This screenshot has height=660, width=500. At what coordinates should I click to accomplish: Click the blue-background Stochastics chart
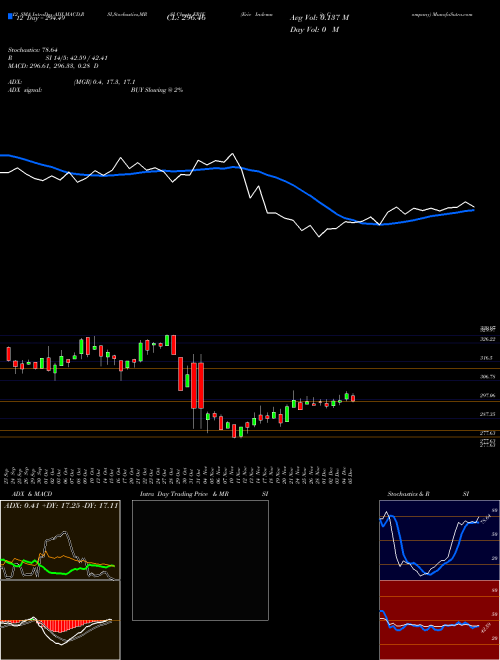pos(439,540)
